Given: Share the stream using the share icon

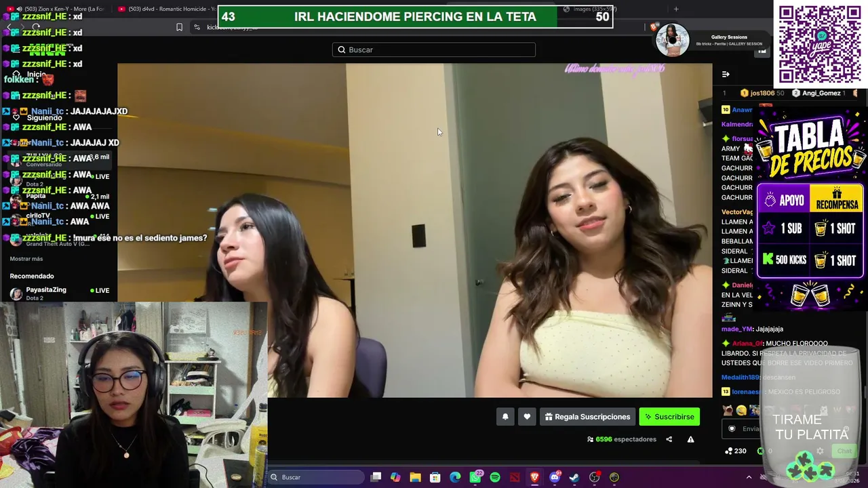Looking at the screenshot, I should [669, 439].
